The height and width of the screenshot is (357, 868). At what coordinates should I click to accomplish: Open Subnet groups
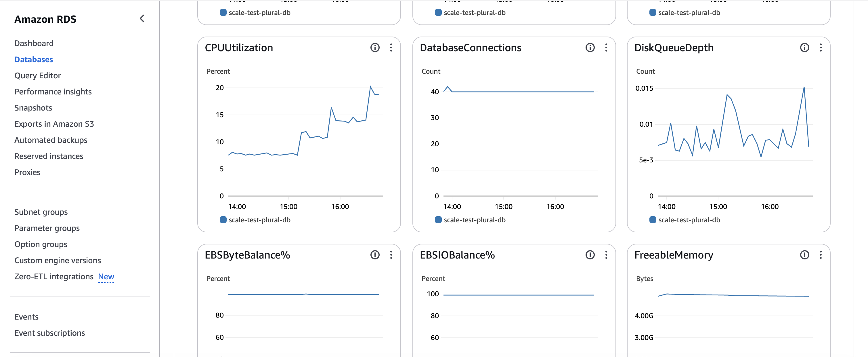pos(41,212)
